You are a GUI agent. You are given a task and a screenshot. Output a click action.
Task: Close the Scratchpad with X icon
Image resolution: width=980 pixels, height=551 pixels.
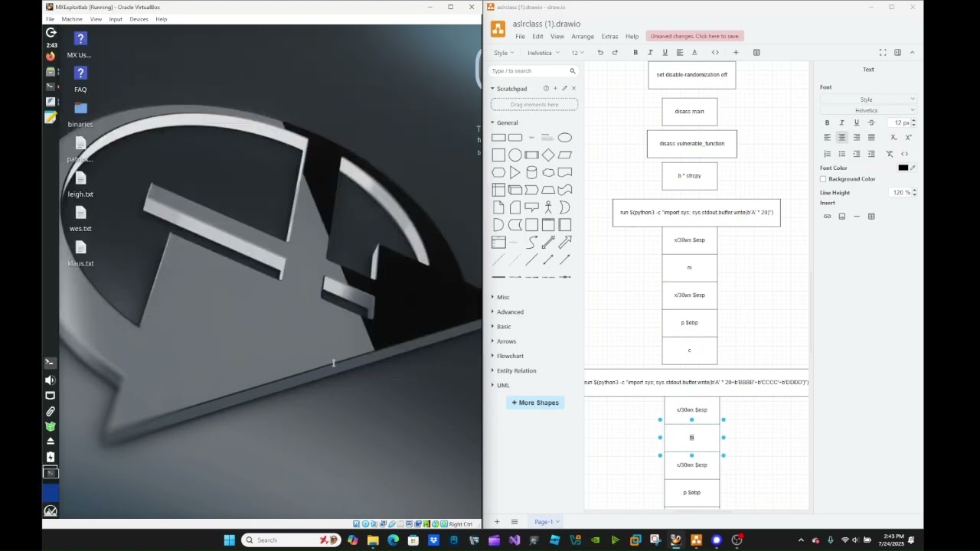[573, 89]
